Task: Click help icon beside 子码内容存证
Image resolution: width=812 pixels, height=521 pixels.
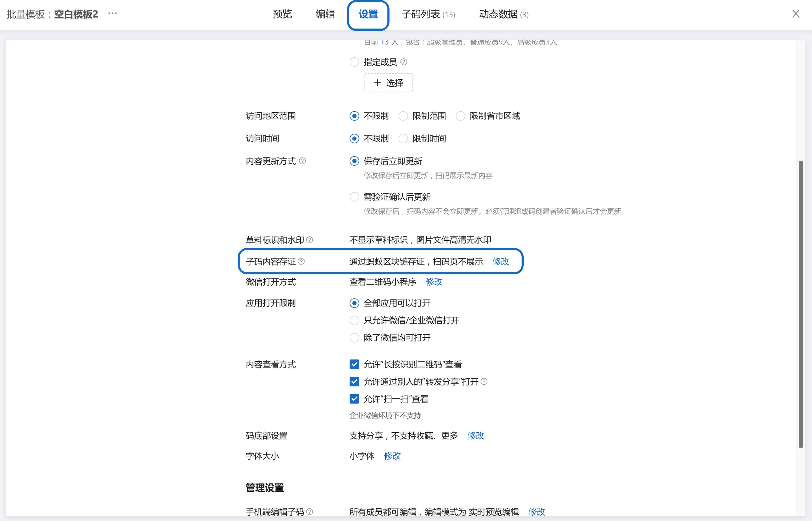Action: pos(301,261)
